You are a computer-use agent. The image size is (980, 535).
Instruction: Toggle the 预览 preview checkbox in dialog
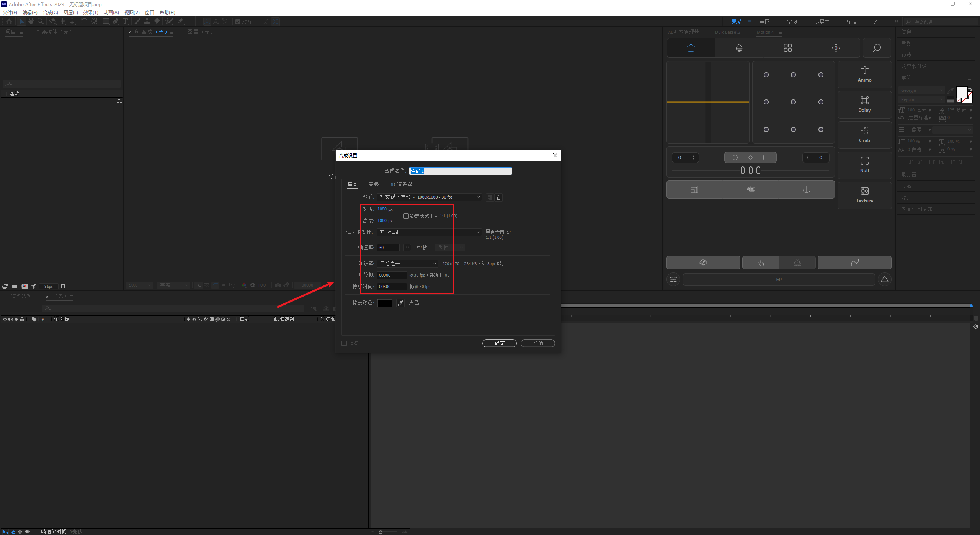(x=344, y=343)
